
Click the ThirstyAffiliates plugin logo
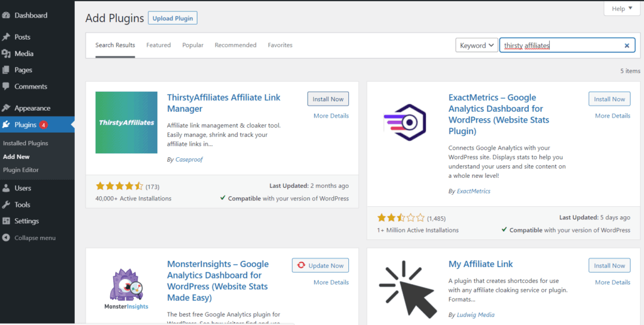[x=126, y=123]
